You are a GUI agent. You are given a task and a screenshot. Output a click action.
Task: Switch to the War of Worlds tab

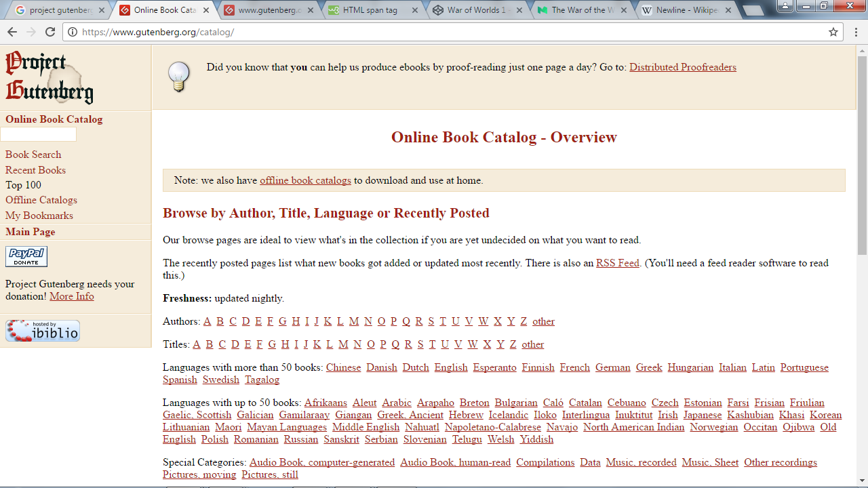[x=476, y=10]
